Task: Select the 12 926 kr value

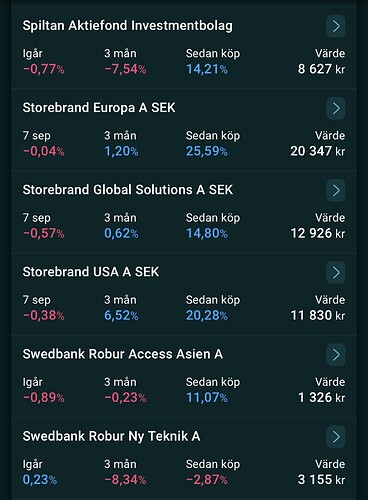Action: pyautogui.click(x=318, y=233)
